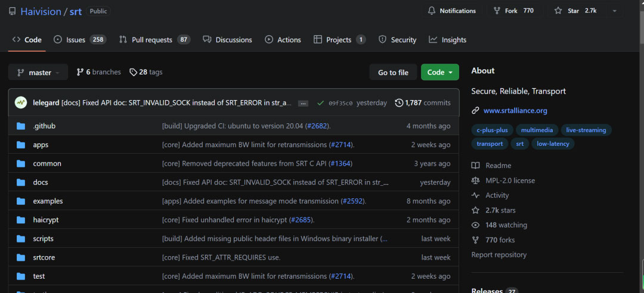This screenshot has width=644, height=293.
Task: Open the 6 branches link
Action: [98, 72]
